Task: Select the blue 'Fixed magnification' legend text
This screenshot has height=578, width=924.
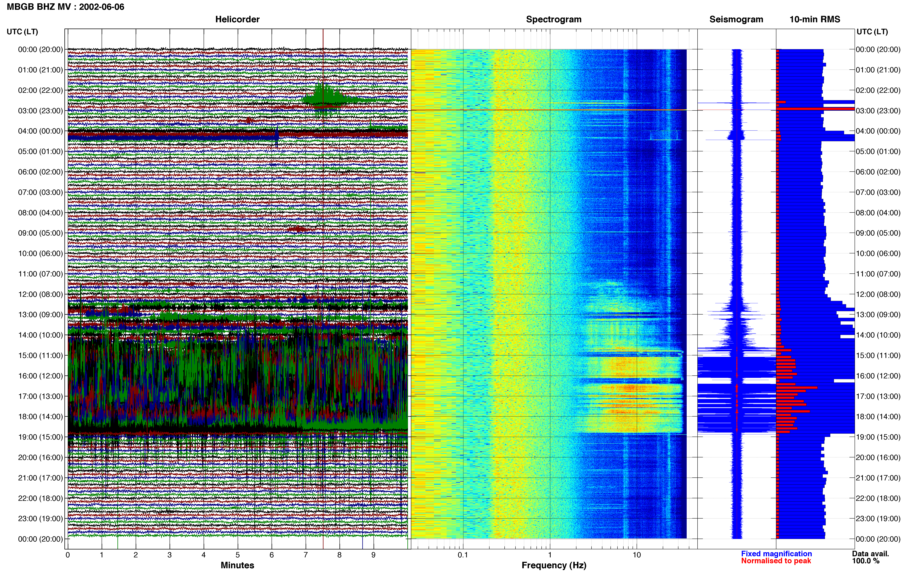Action: (x=776, y=554)
